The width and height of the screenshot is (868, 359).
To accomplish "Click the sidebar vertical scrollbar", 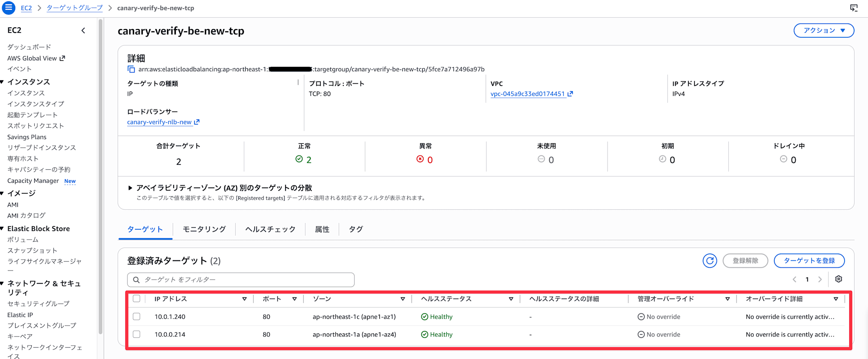I will [x=101, y=176].
